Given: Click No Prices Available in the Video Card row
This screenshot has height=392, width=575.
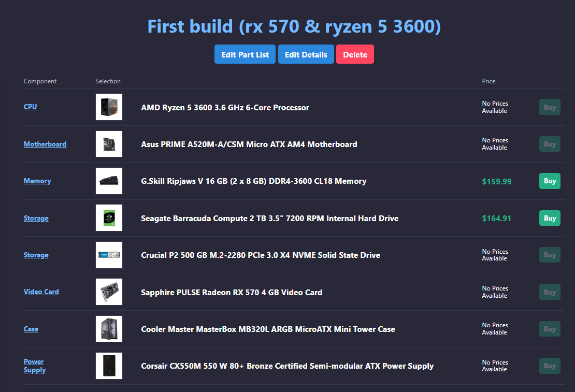Looking at the screenshot, I should [495, 292].
